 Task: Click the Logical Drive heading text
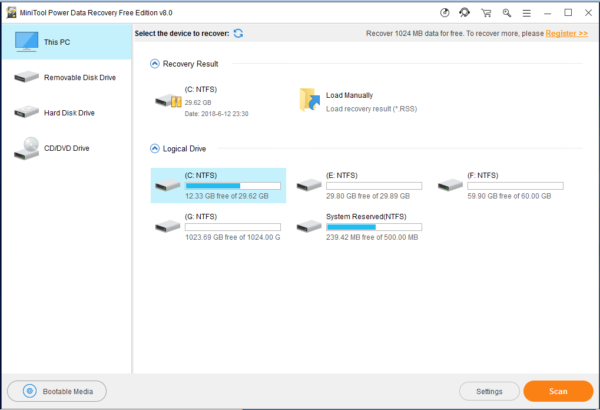pyautogui.click(x=184, y=149)
